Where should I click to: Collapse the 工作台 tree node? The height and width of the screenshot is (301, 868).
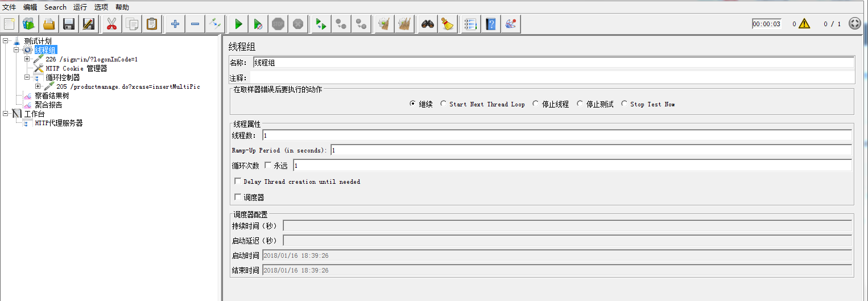coord(5,113)
